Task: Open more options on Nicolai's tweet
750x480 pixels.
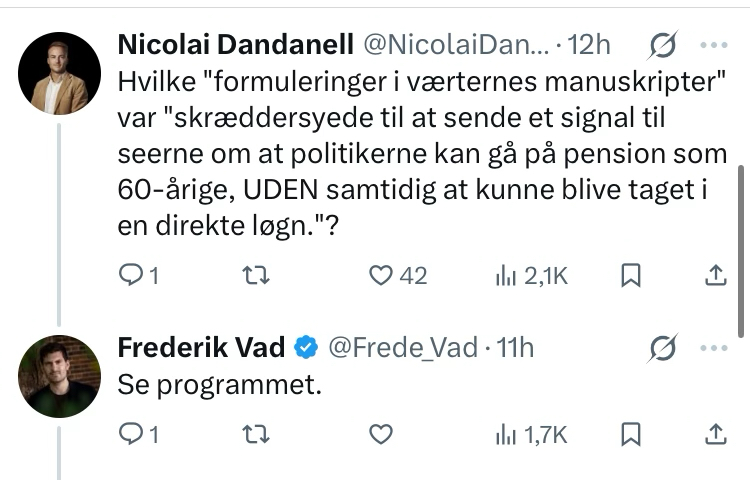Action: (714, 45)
